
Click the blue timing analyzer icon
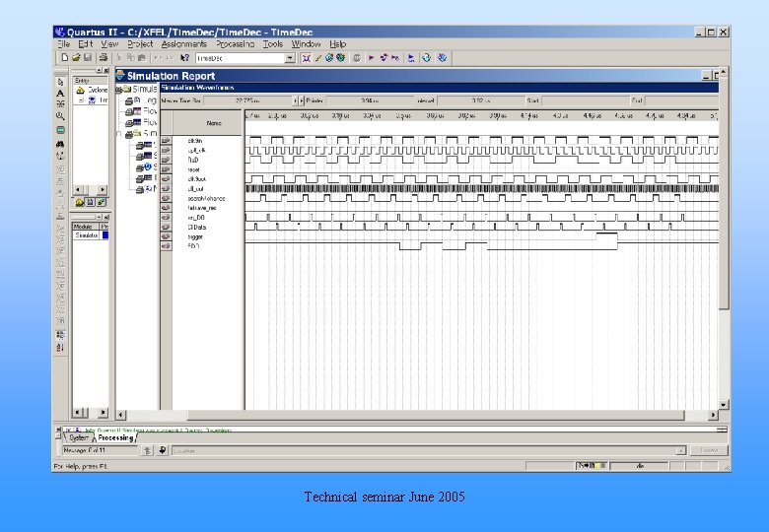(411, 58)
